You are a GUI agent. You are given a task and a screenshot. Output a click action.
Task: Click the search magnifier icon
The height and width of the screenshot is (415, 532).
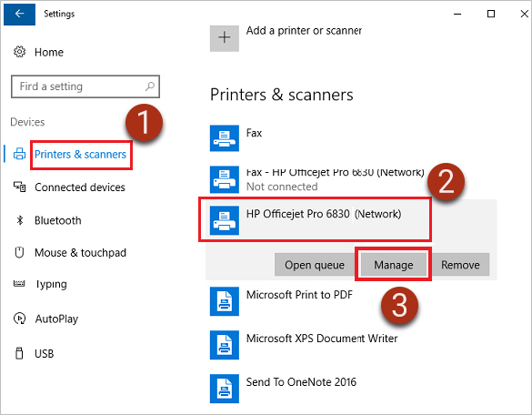click(x=150, y=86)
